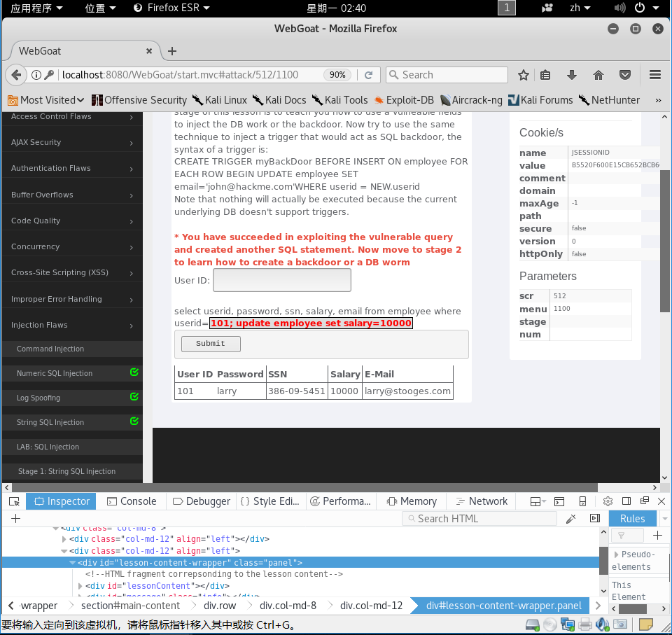Switch to the Style Editor tab

tap(270, 501)
